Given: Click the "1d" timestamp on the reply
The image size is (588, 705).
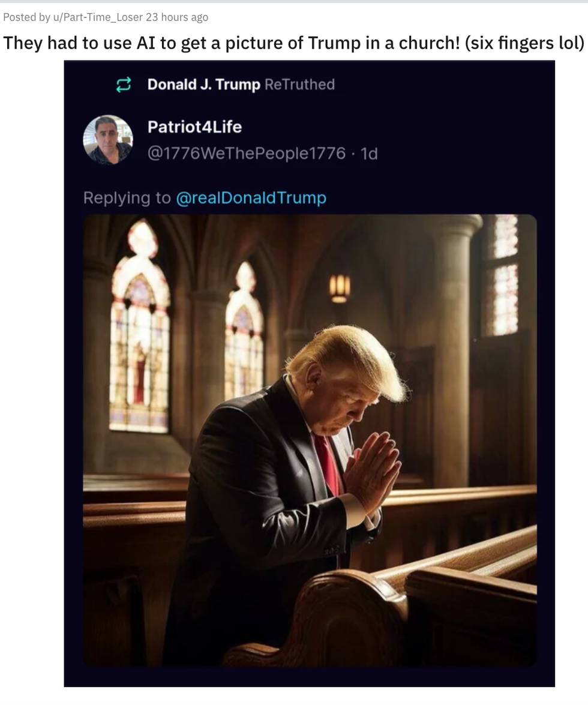Looking at the screenshot, I should pos(369,154).
